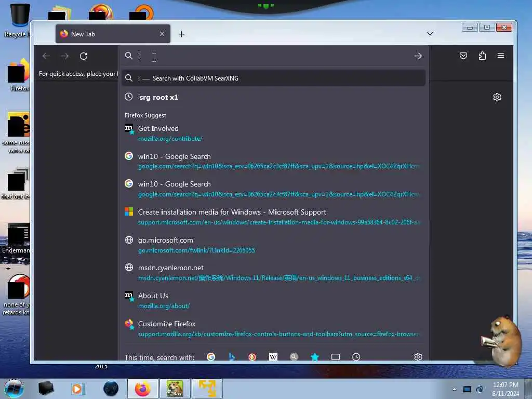Search this time with Google
This screenshot has width=532, height=399.
click(211, 356)
